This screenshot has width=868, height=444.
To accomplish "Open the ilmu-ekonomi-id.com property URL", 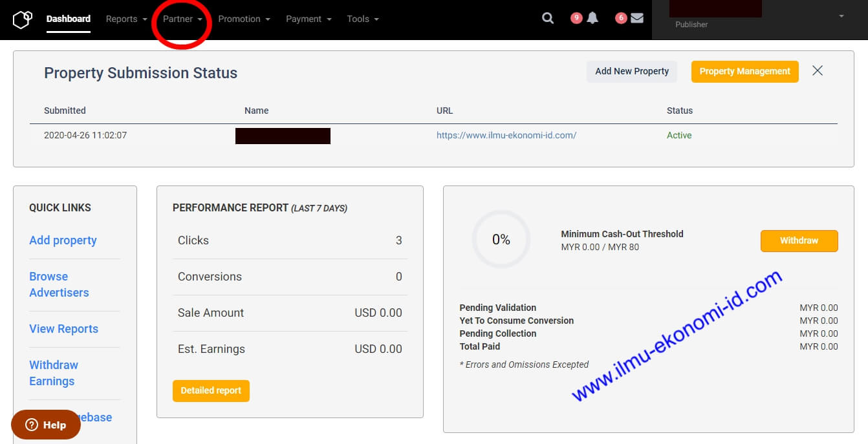I will coord(506,135).
